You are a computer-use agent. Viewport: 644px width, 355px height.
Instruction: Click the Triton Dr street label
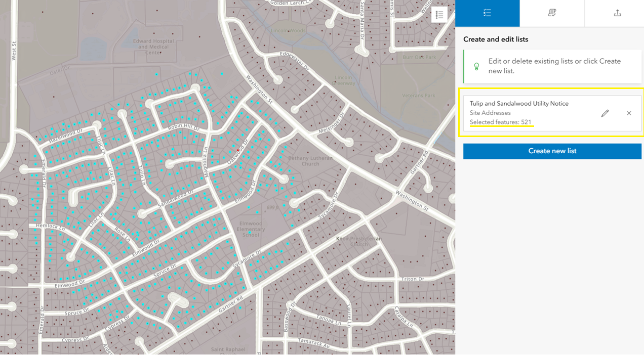coord(413,279)
